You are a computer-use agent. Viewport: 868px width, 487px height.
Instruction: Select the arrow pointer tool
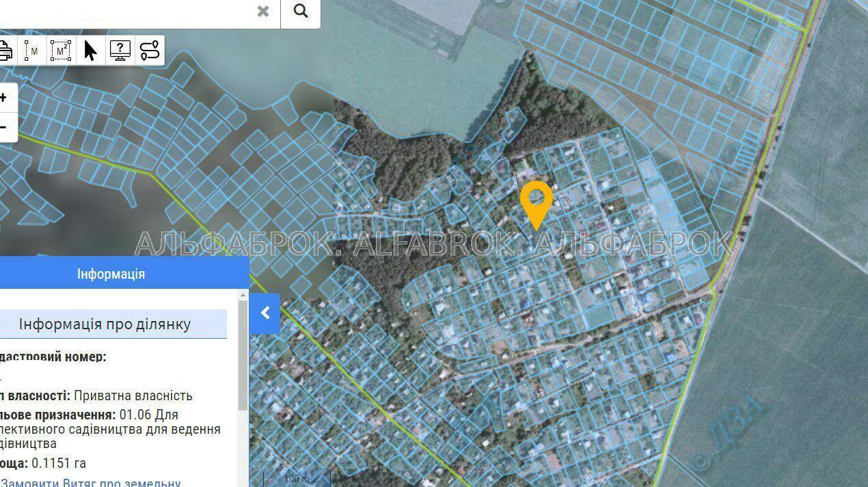(90, 51)
